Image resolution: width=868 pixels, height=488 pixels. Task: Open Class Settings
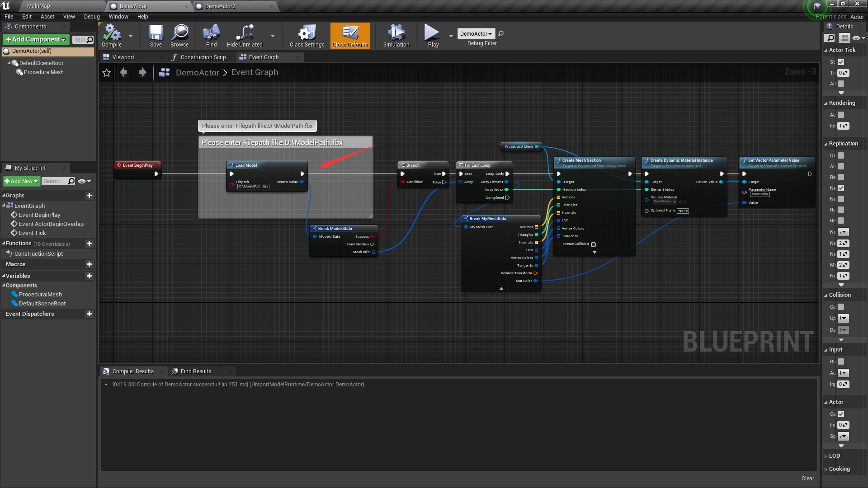[307, 36]
